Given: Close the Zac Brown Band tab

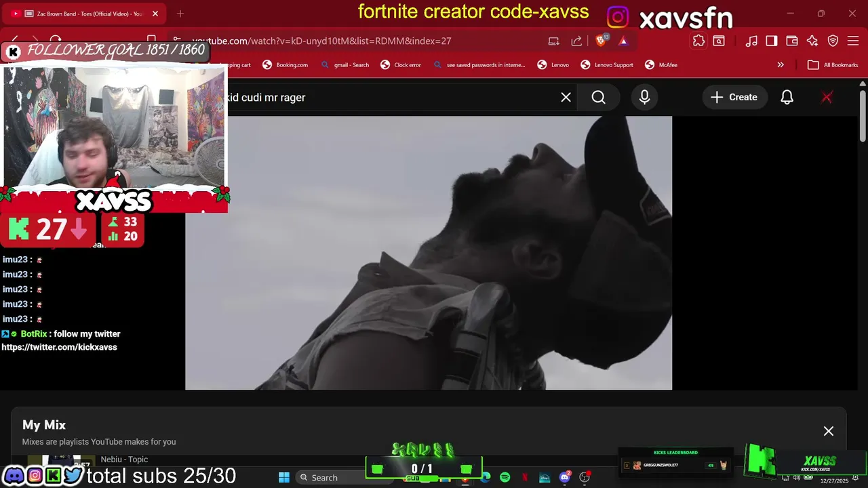Looking at the screenshot, I should click(x=155, y=14).
